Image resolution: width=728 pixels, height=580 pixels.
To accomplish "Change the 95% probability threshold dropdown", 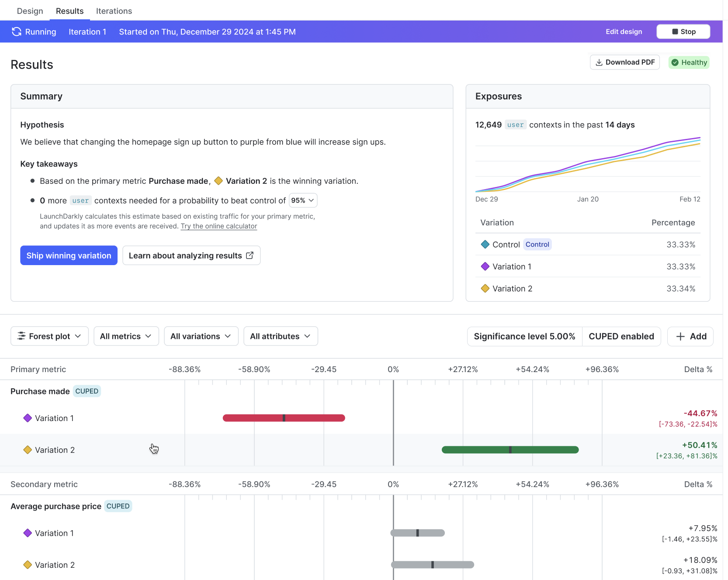I will point(303,200).
